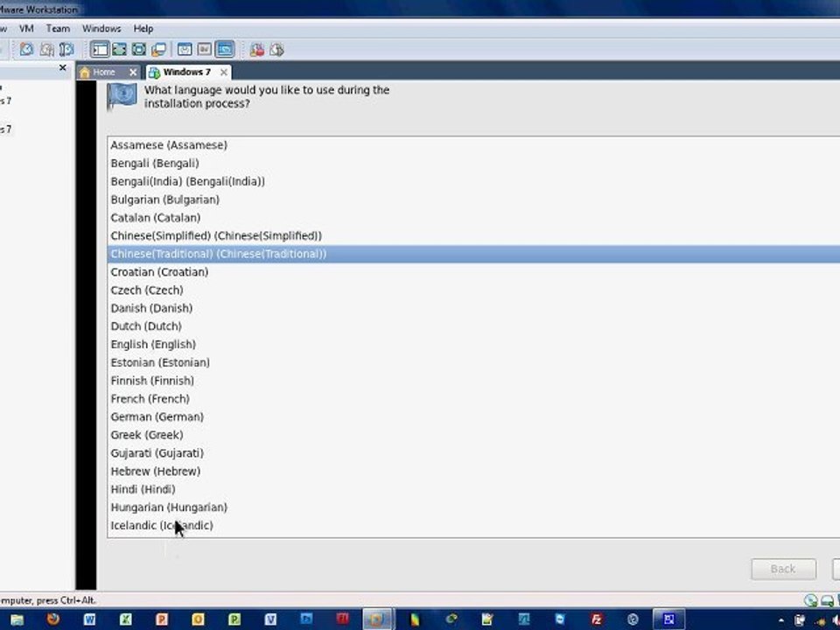Open Microsoft Excel taskbar icon
Screen dimensions: 840x630
[125, 619]
